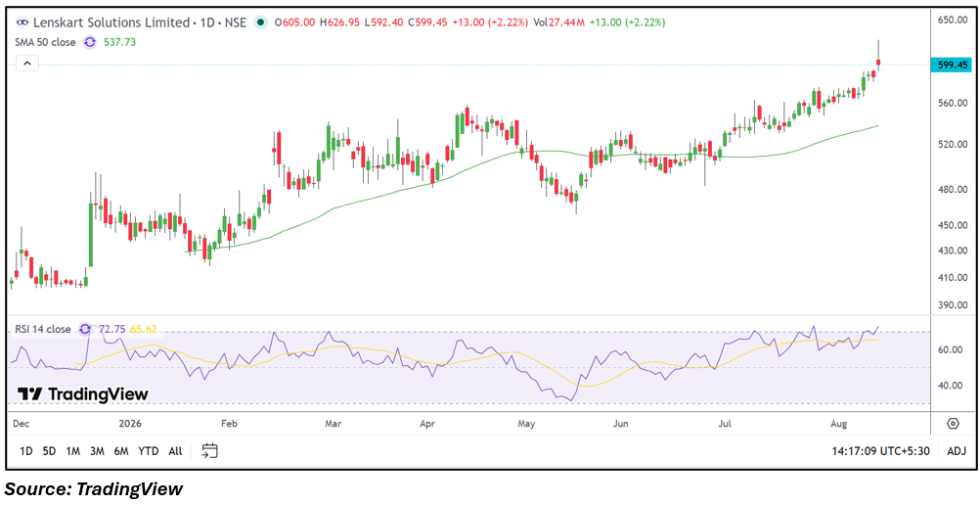Click the Source: TradingView caption
This screenshot has width=980, height=505.
[95, 488]
